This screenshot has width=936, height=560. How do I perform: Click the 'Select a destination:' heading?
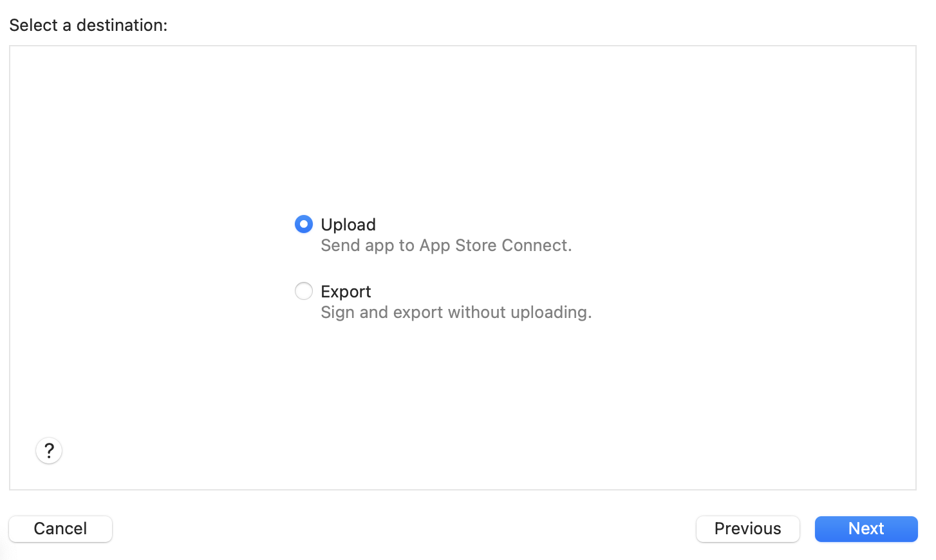click(x=89, y=25)
